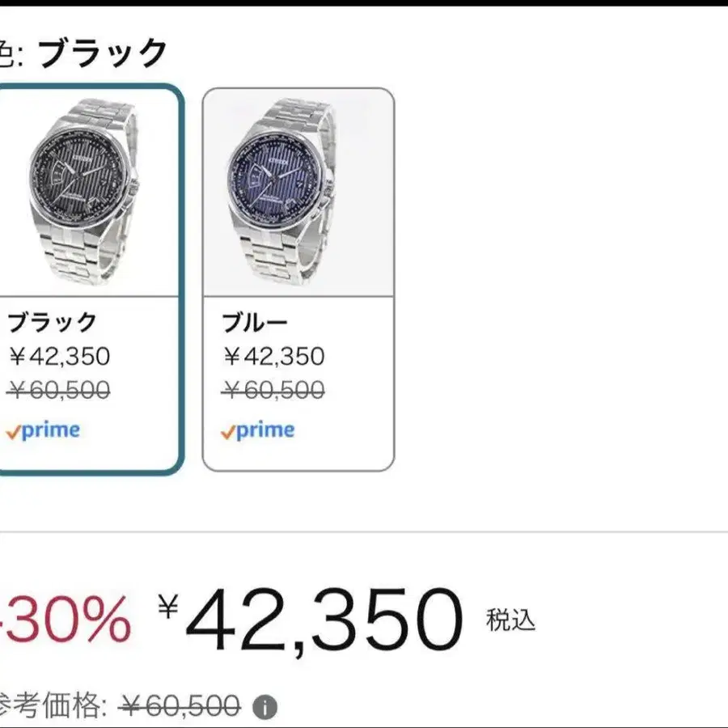Click the prime logo under ブラック
Viewport: 728px width, 728px height.
[x=50, y=430]
